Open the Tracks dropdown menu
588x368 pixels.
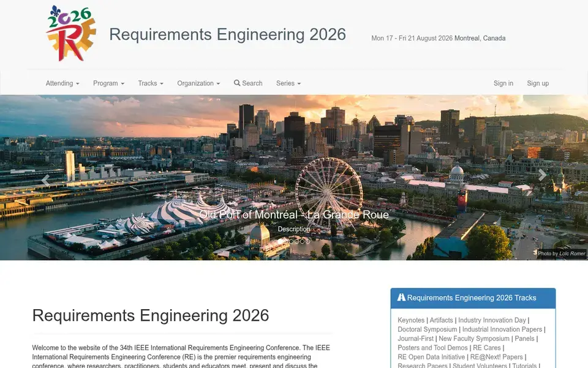151,83
